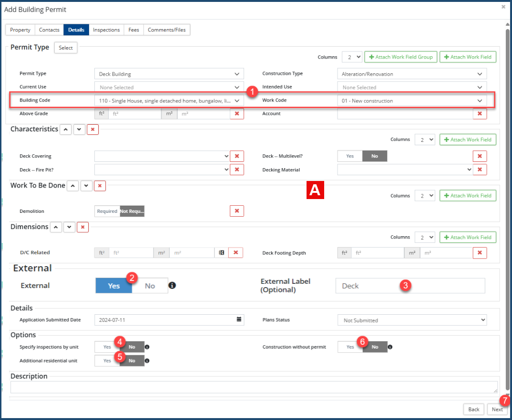Viewport: 512px width, 420px height.
Task: Remove the Deck Footing Depth field
Action: pyautogui.click(x=480, y=253)
